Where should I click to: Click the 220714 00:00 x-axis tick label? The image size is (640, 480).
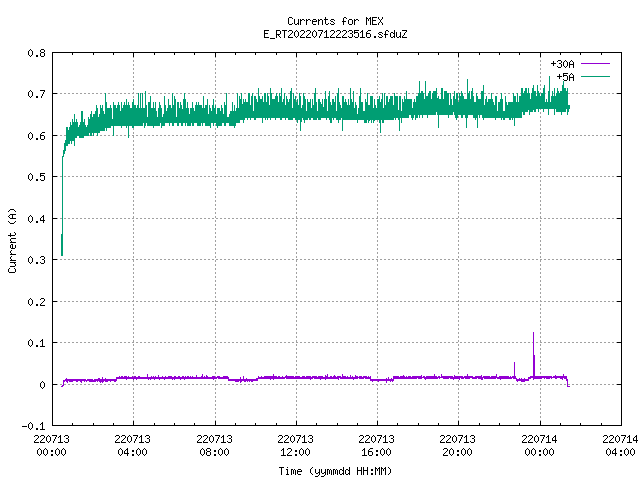tap(539, 445)
